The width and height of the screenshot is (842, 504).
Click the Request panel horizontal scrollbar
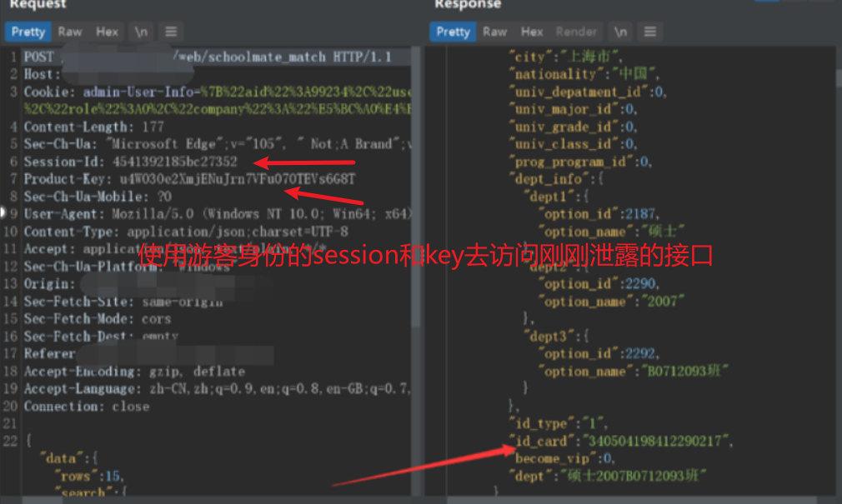click(208, 500)
